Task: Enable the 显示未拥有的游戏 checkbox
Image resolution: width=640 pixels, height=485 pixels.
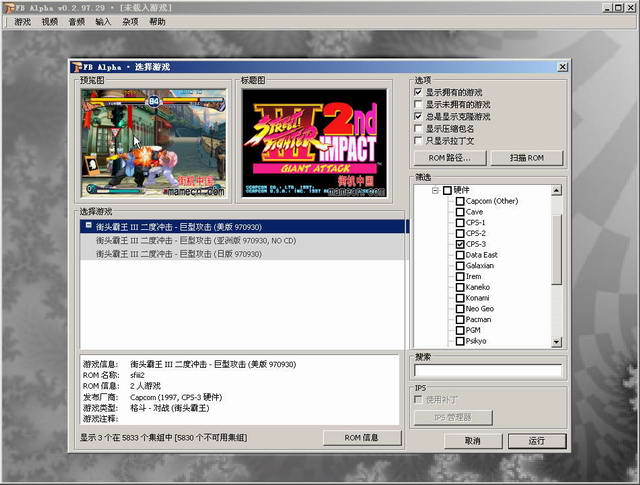Action: (418, 104)
